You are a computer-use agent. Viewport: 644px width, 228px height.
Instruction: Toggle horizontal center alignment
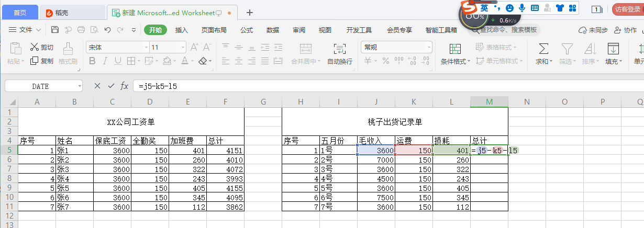pos(239,61)
